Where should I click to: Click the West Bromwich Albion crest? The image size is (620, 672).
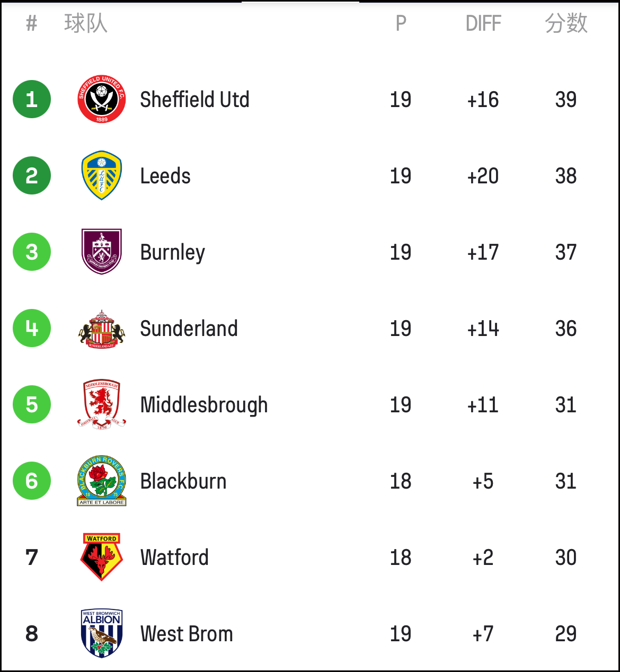pyautogui.click(x=102, y=633)
